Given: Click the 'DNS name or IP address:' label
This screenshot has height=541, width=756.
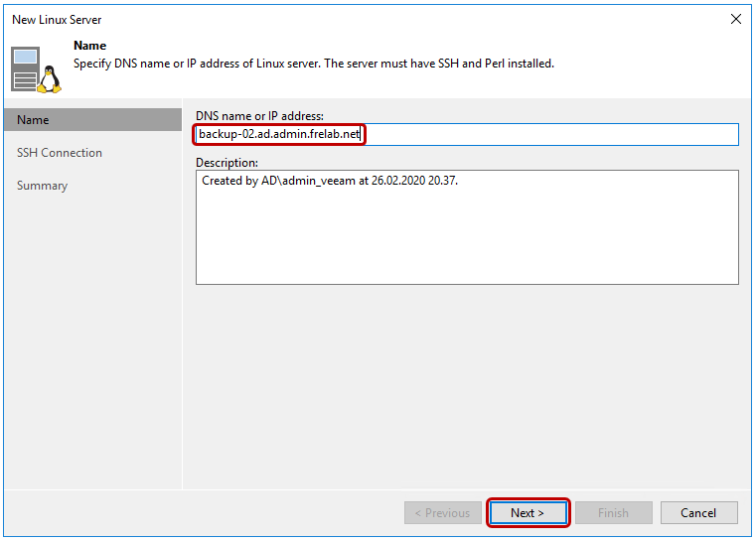Looking at the screenshot, I should (259, 116).
